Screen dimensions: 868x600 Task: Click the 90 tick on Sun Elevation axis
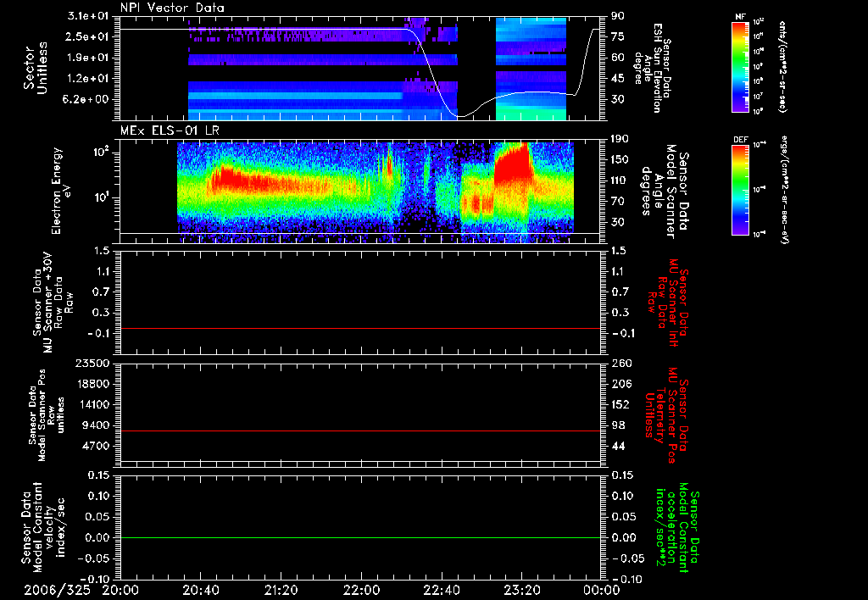[x=617, y=16]
